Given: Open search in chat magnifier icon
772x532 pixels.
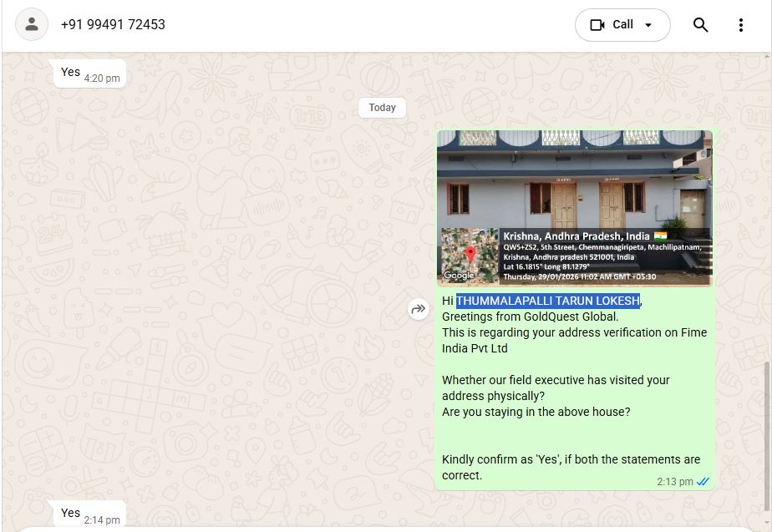Looking at the screenshot, I should coord(700,24).
